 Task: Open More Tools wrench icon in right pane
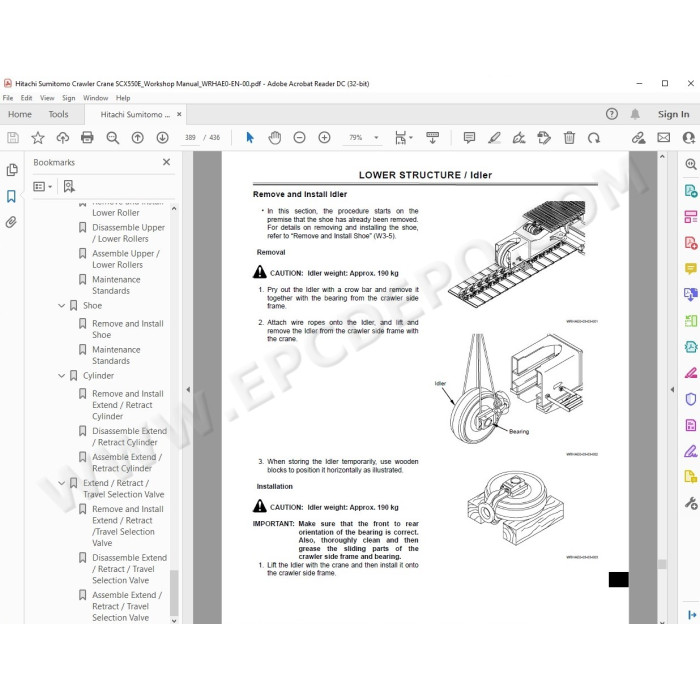pyautogui.click(x=691, y=503)
